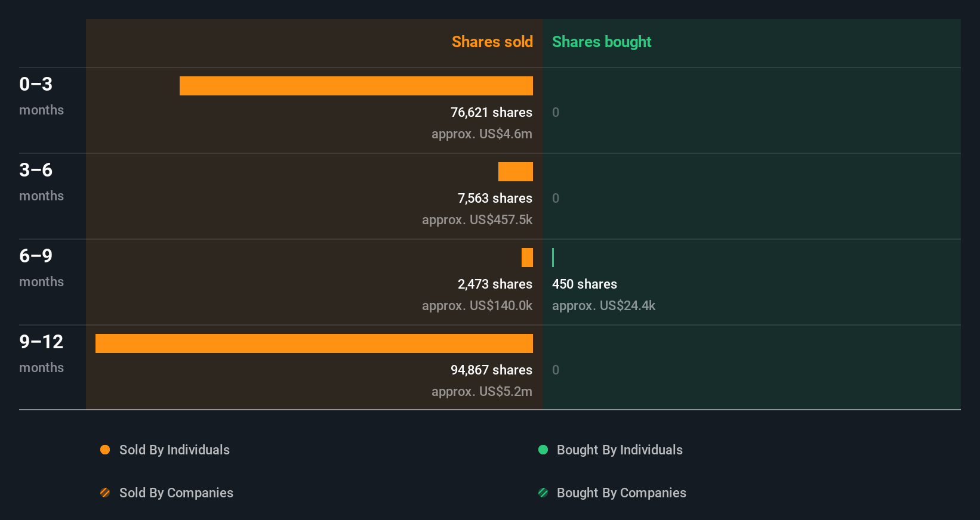The width and height of the screenshot is (980, 520).
Task: Click the striped Sold By Companies legend icon
Action: coord(105,493)
